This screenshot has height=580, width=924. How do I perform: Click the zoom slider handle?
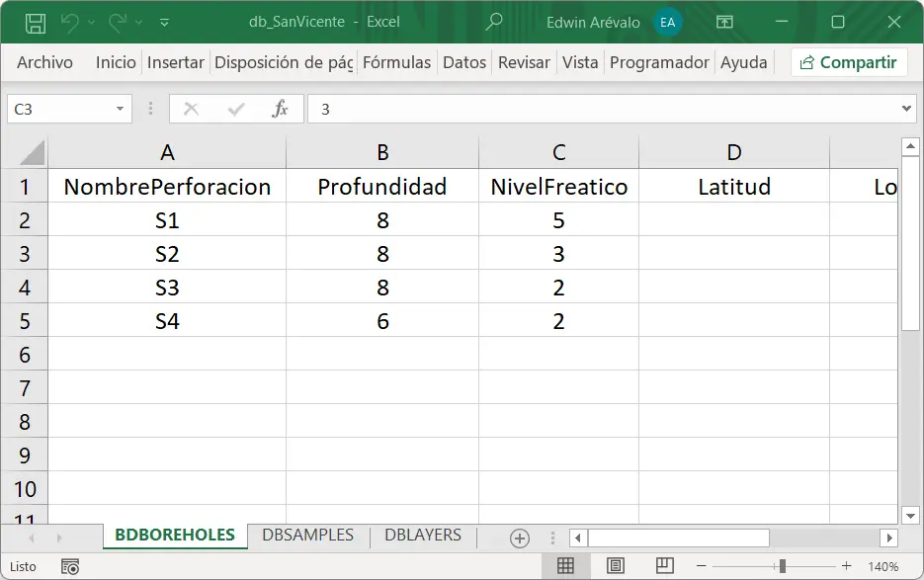click(x=782, y=566)
